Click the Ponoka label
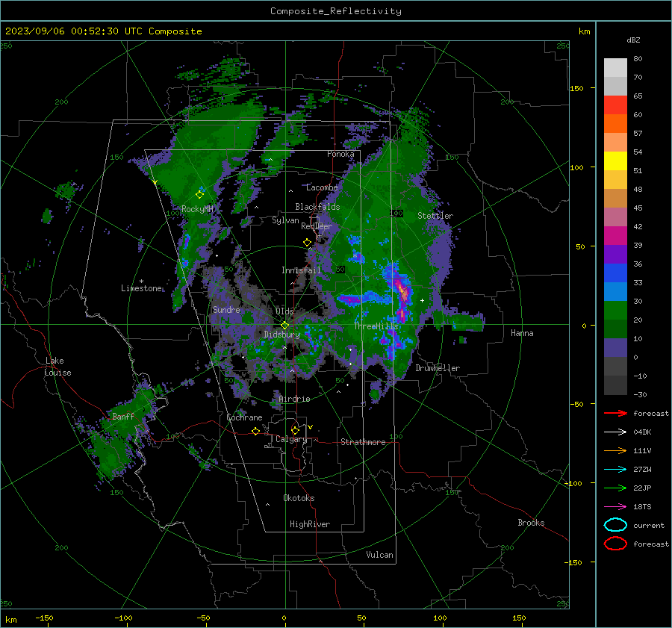Screen dimensions: 672x628 (x=340, y=154)
